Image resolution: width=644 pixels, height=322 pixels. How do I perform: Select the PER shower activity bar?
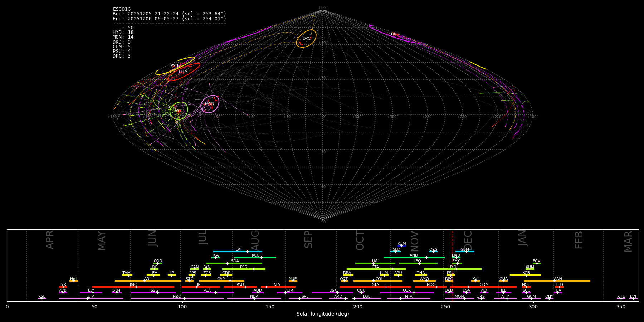(x=244, y=269)
